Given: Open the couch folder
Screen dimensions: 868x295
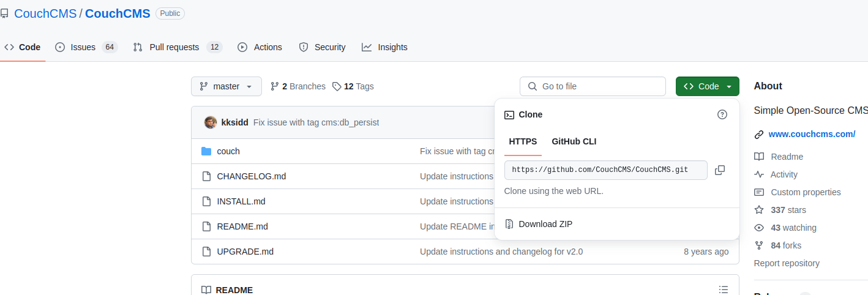Looking at the screenshot, I should pos(228,151).
